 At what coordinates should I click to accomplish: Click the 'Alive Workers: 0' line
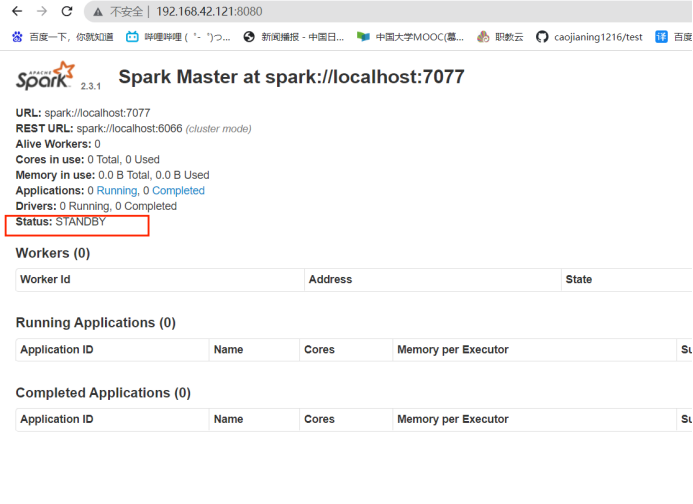(58, 144)
